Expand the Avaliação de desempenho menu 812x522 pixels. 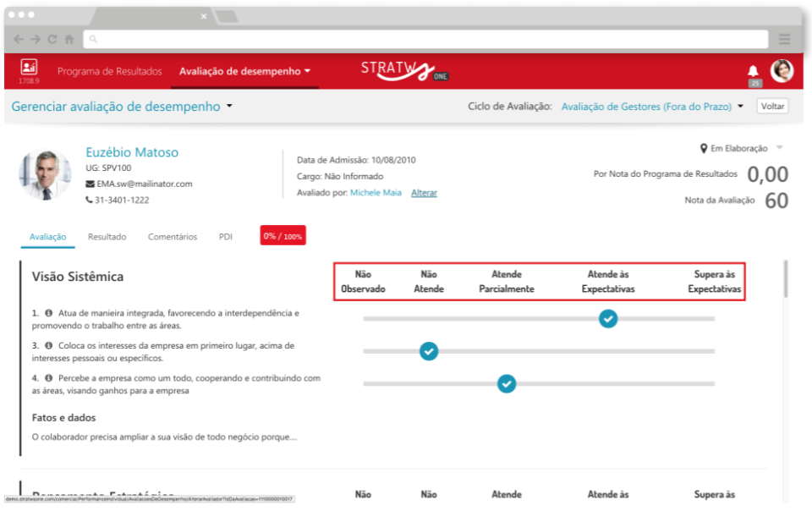point(244,72)
